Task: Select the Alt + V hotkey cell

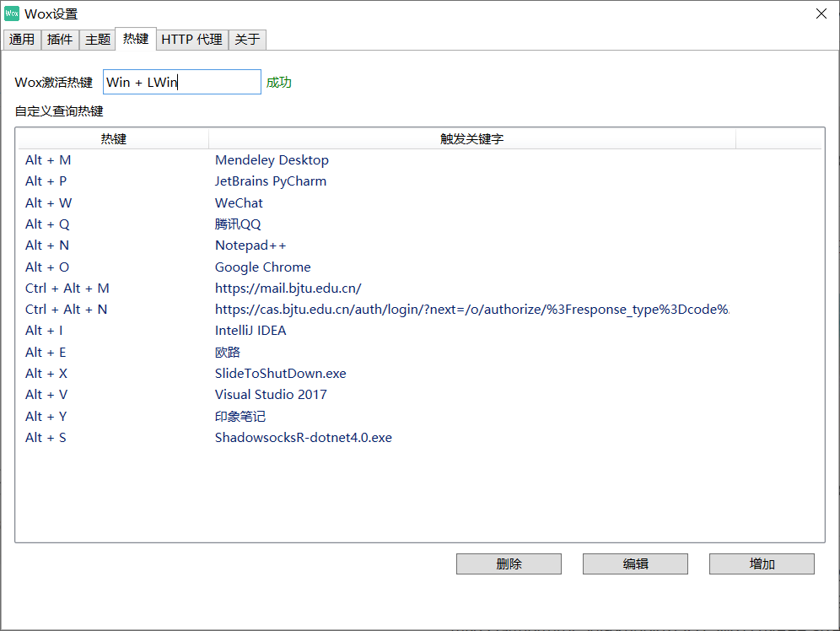Action: (x=46, y=395)
